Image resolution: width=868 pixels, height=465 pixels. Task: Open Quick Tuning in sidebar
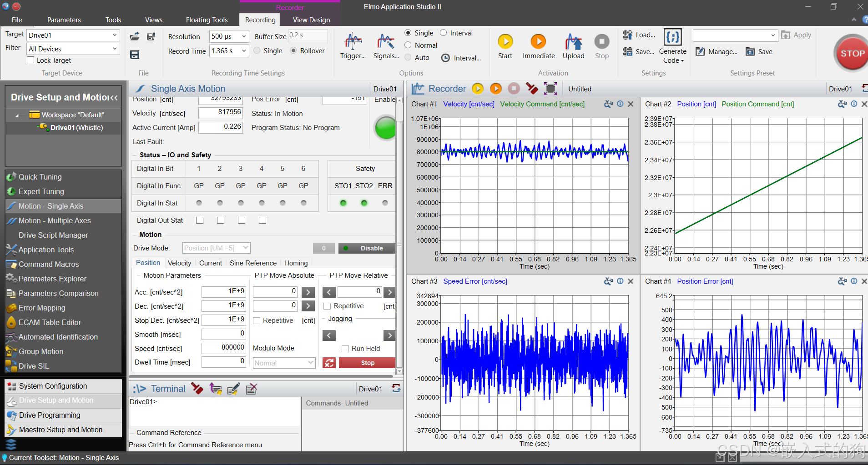point(63,177)
